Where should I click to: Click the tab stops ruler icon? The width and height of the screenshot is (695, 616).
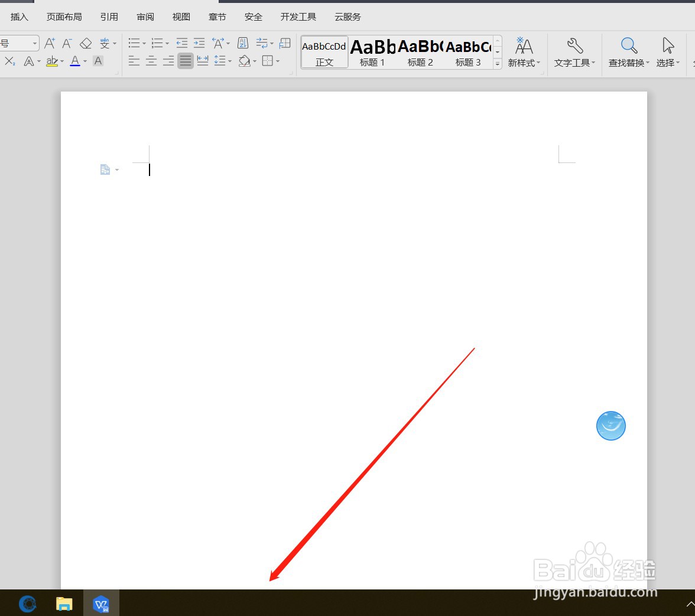[285, 43]
